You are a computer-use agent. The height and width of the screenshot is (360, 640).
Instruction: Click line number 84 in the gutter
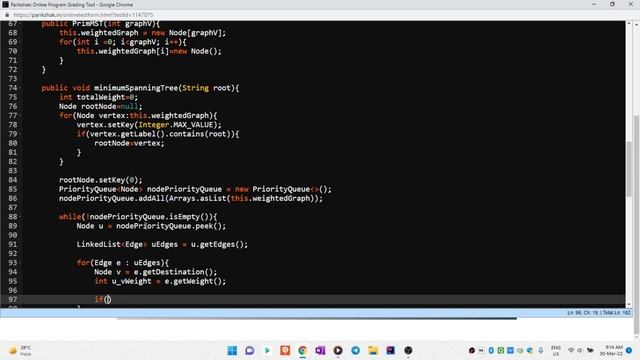tap(13, 180)
